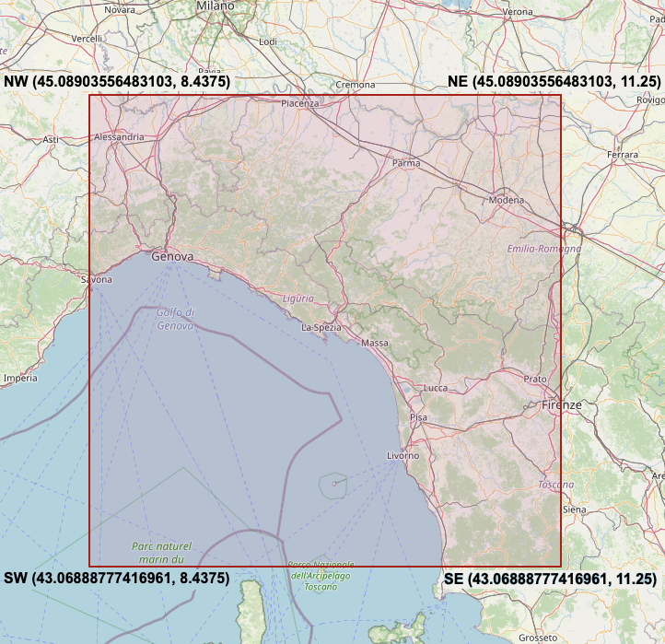Select the Emilia-Romagna region label

tap(543, 249)
